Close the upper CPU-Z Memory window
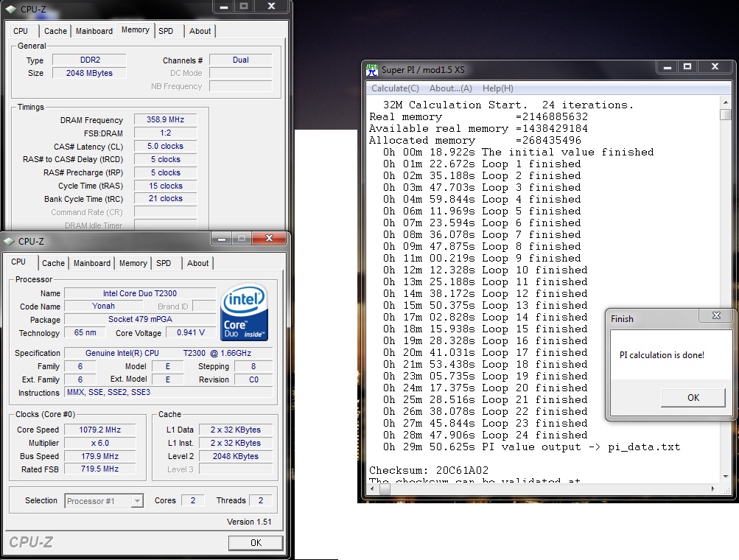Viewport: 739px width, 560px height. [x=271, y=6]
